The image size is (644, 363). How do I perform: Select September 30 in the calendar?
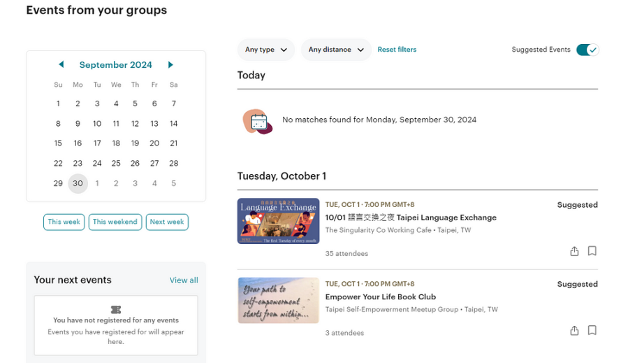[78, 183]
